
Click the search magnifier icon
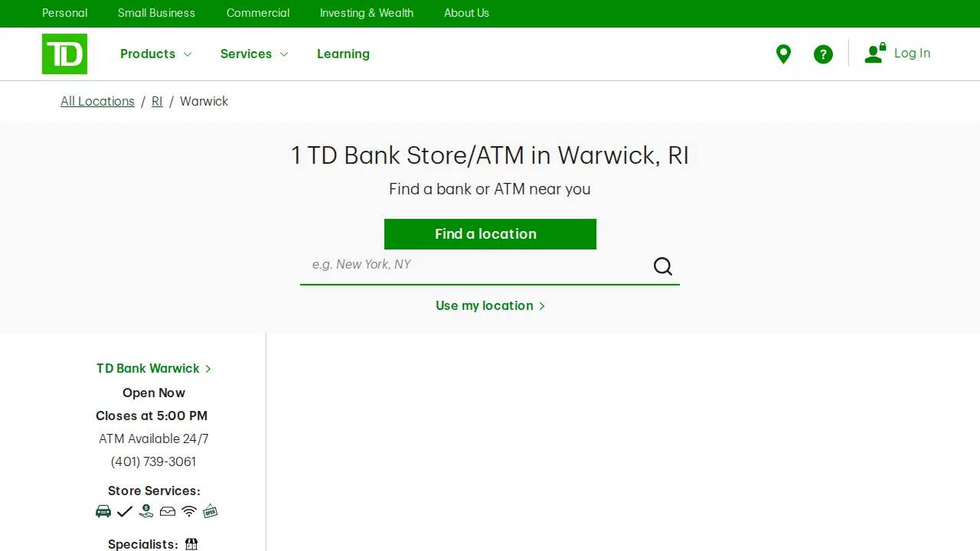pos(663,266)
